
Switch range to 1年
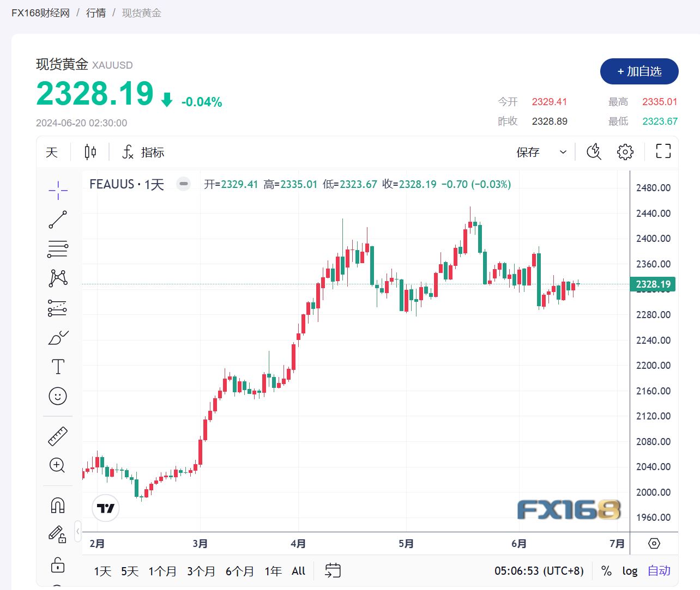click(x=273, y=571)
